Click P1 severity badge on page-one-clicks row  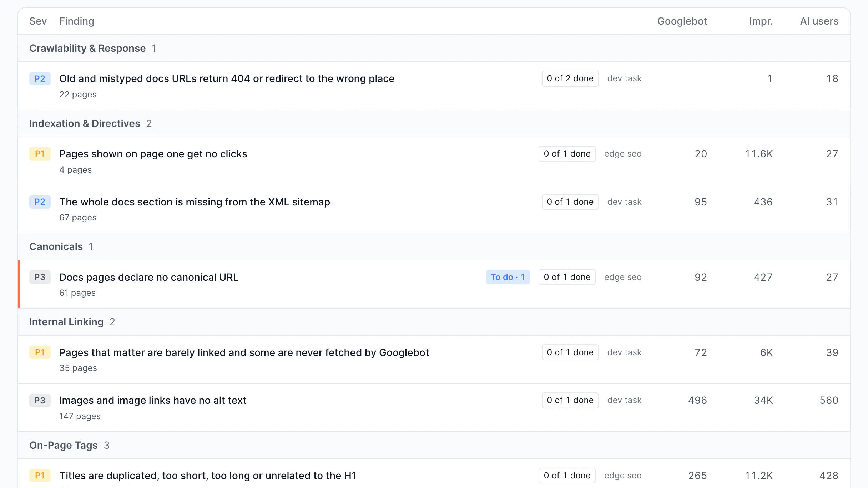pos(40,154)
